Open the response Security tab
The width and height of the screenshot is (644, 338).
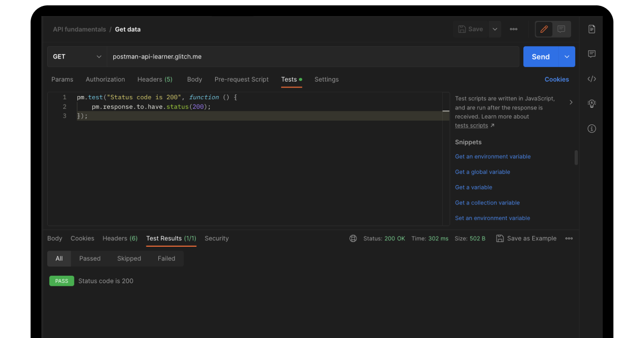point(216,238)
